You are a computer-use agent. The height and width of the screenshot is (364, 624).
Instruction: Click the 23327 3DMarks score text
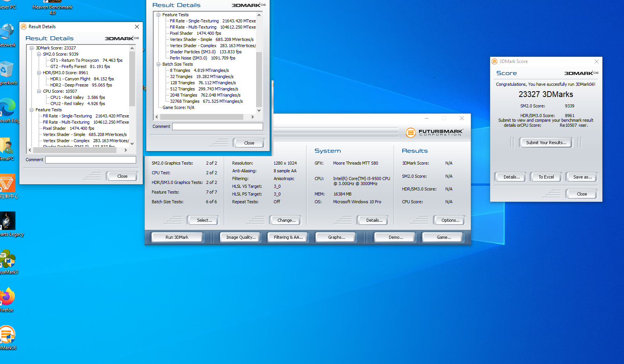[x=546, y=95]
